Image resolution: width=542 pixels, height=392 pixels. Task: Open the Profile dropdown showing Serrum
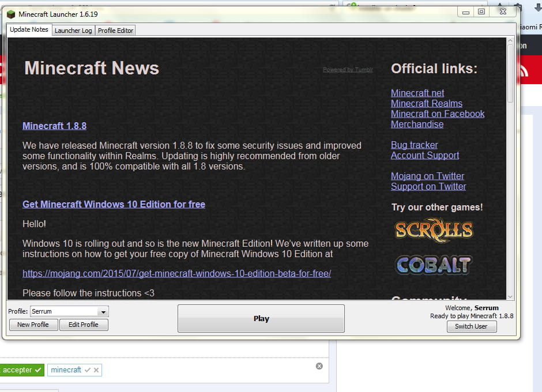tap(69, 311)
